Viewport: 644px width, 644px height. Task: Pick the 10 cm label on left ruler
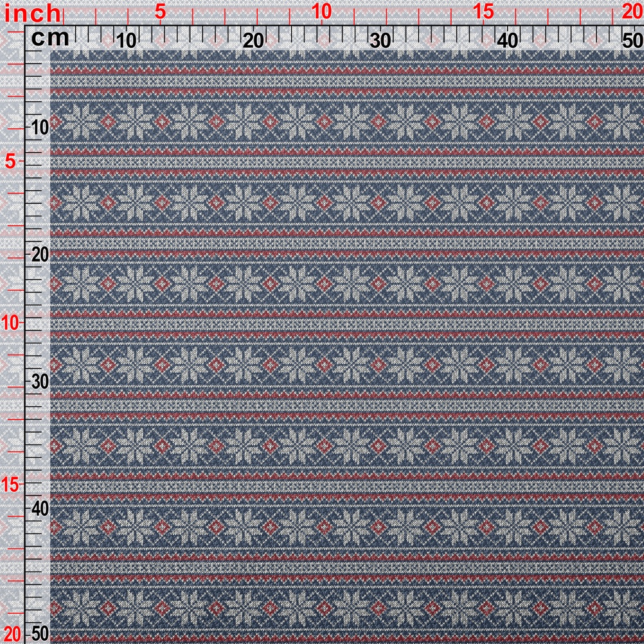tap(40, 127)
